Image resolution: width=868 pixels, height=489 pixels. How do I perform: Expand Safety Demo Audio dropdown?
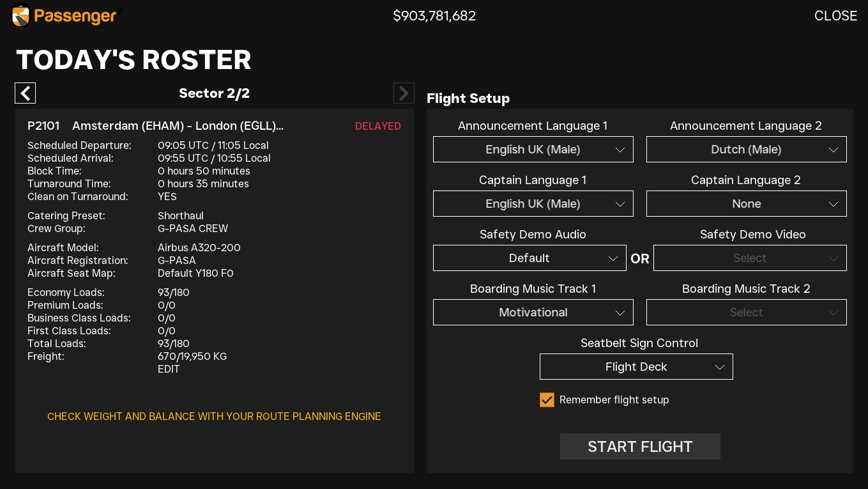[x=529, y=258]
